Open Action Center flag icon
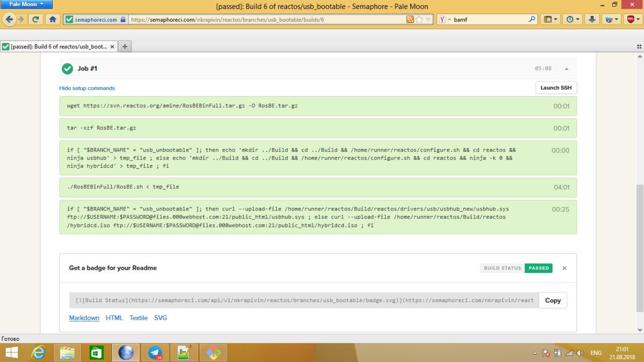Viewport: 644px width, 362px height. pos(546,353)
